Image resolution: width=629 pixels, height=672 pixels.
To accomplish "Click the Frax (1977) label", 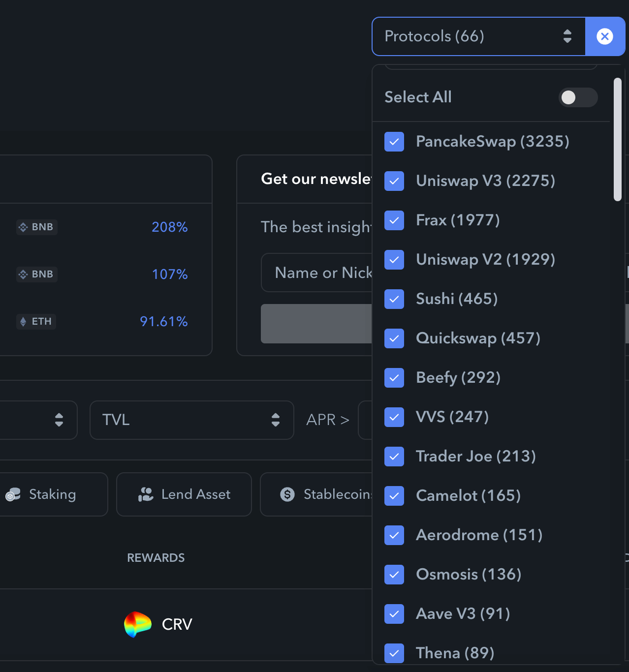I will tap(458, 220).
